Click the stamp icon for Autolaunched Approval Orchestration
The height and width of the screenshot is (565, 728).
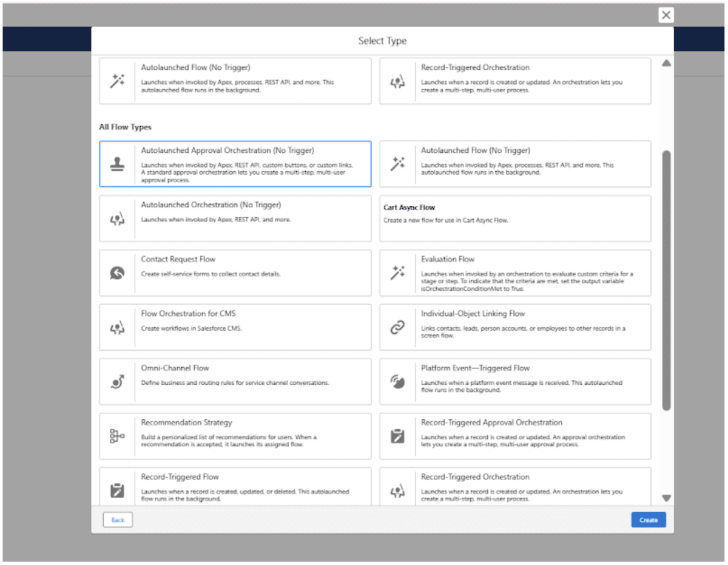pyautogui.click(x=117, y=164)
